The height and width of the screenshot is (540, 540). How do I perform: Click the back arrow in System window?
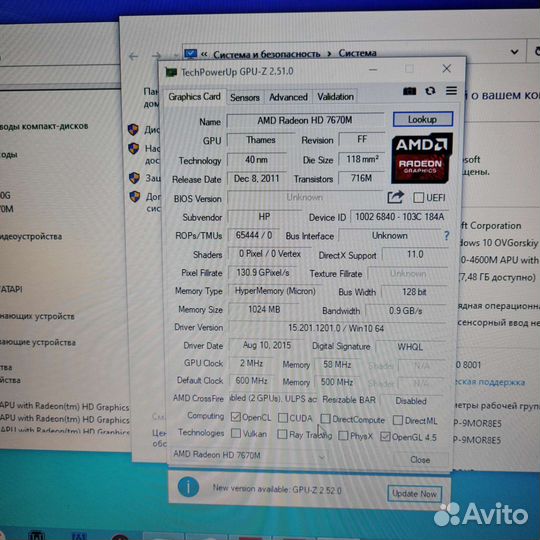pos(134,56)
